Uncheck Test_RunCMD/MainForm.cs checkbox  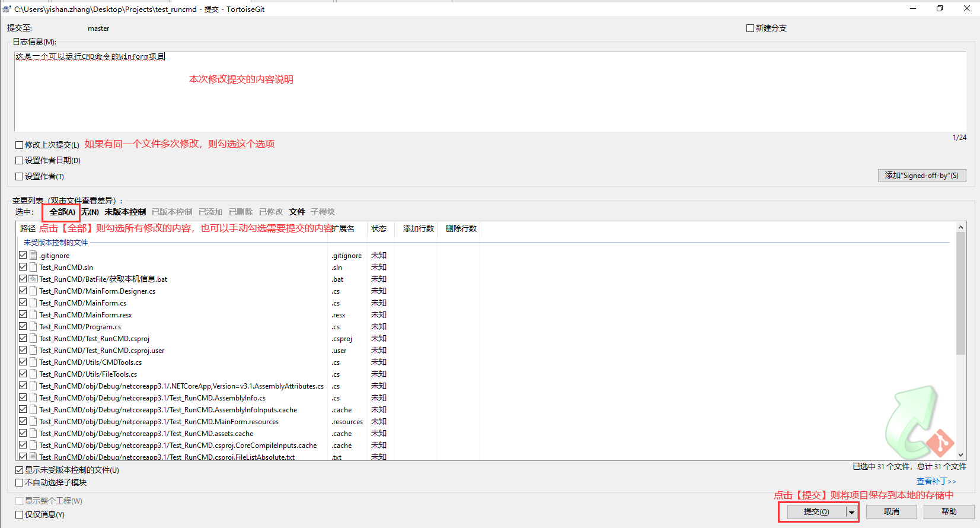23,303
